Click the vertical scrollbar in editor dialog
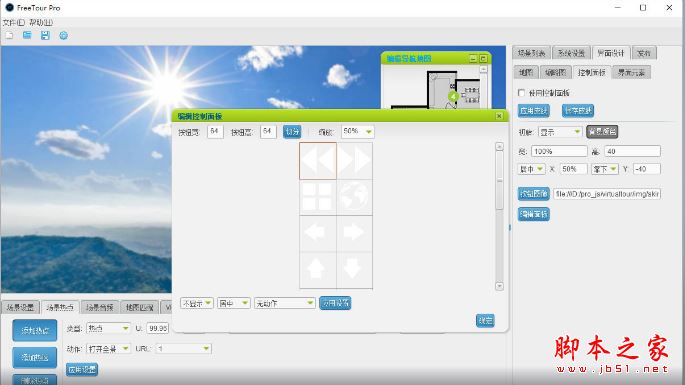The image size is (685, 385). (499, 216)
